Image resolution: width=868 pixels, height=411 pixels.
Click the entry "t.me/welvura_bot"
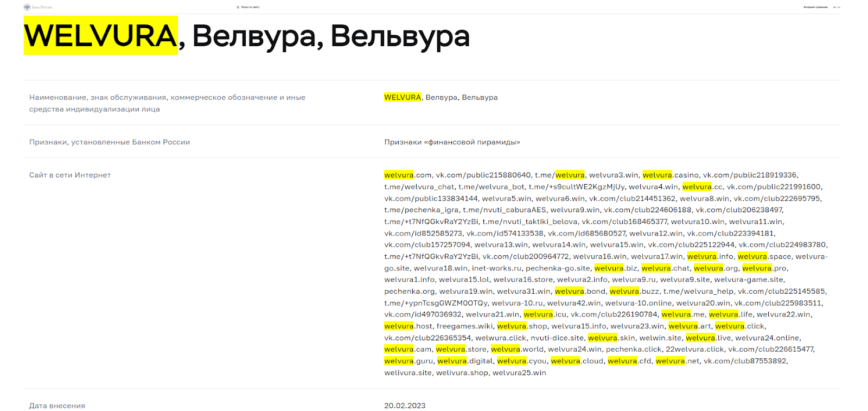coord(492,187)
